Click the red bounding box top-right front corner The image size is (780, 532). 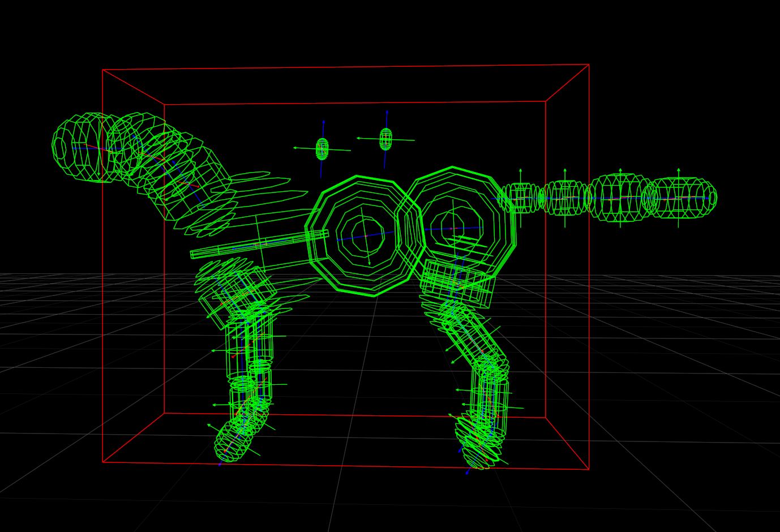click(589, 65)
